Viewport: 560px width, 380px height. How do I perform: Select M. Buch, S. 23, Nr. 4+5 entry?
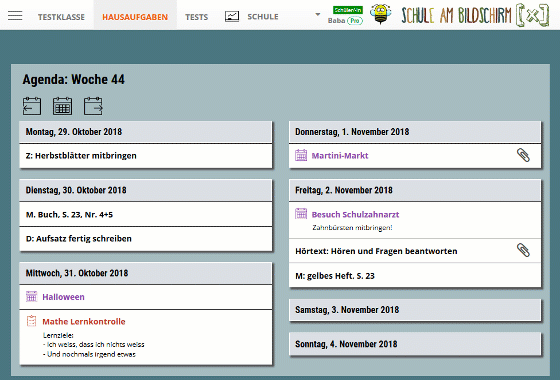[146, 214]
